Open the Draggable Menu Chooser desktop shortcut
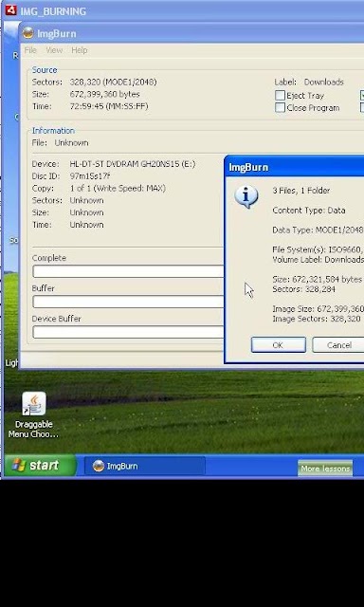364x607 pixels. [x=34, y=414]
